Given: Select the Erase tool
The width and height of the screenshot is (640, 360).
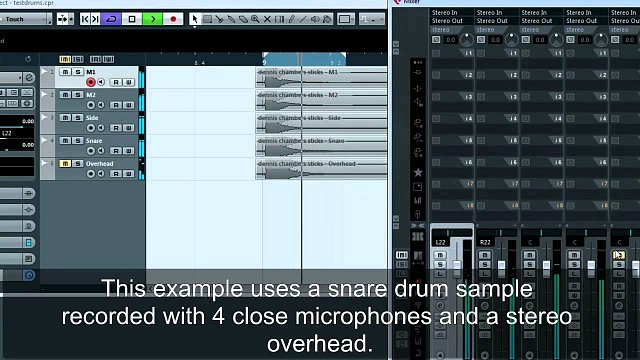Looking at the screenshot, I should click(243, 19).
